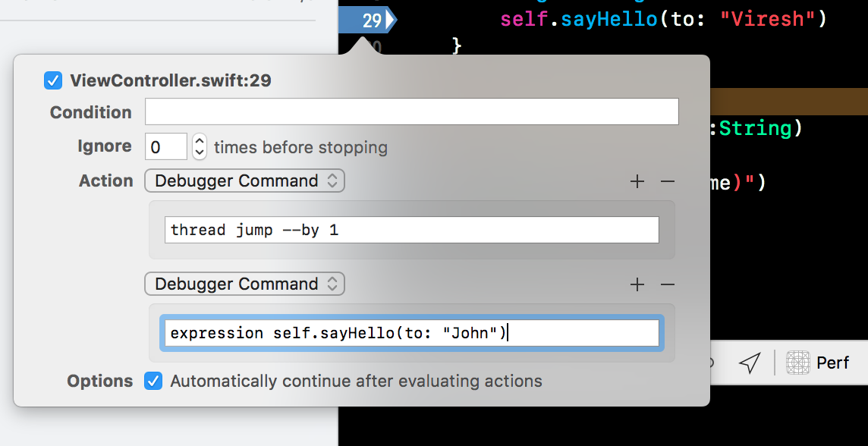Click the expression self.sayHello command field
This screenshot has width=868, height=446.
(x=411, y=333)
